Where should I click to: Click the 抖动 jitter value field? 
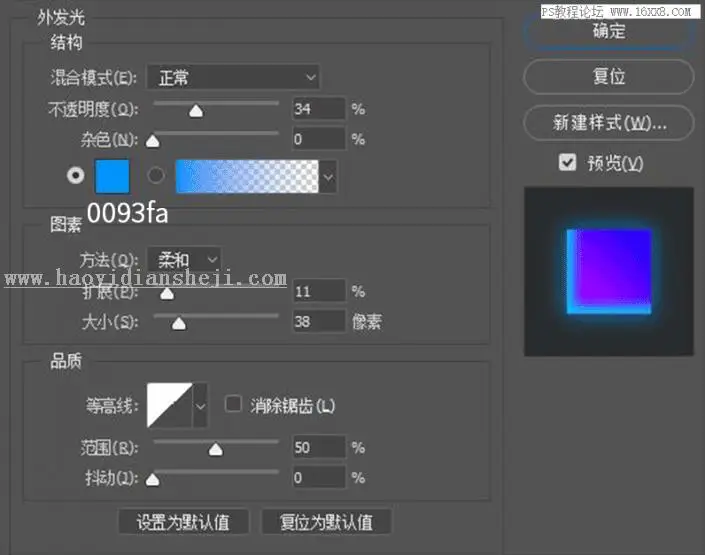point(318,477)
